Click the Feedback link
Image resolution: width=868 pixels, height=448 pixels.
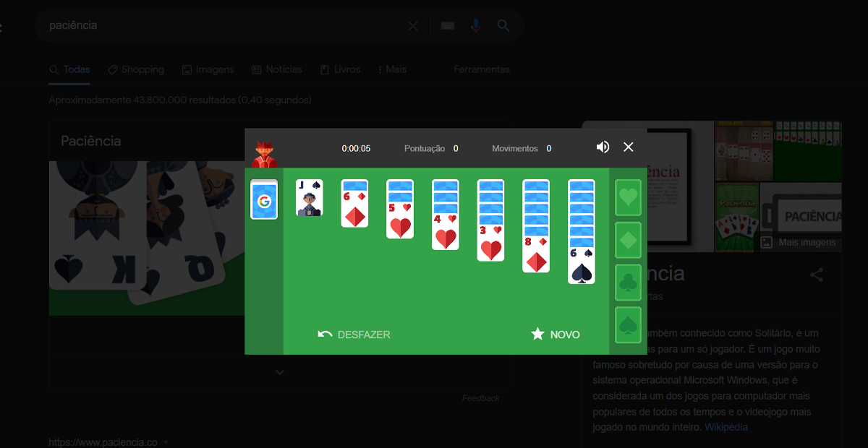point(481,398)
